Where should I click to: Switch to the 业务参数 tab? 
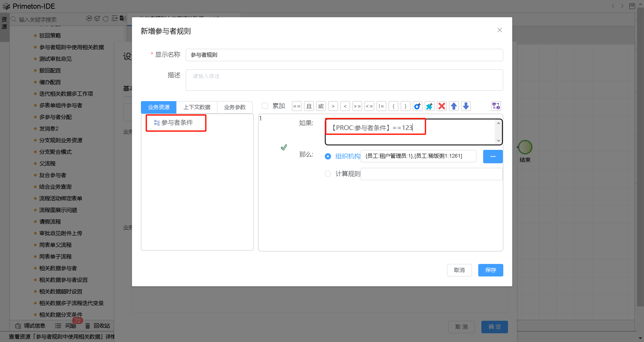pos(235,107)
